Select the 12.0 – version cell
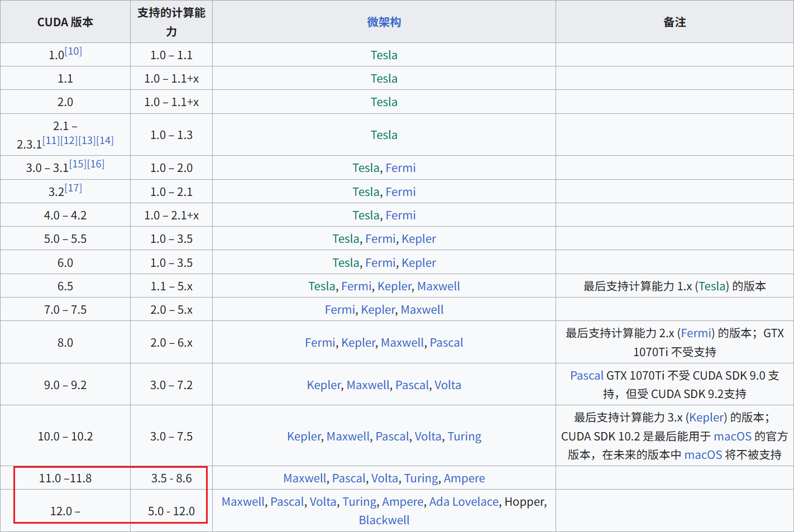Viewport: 794px width, 532px height. (x=65, y=511)
